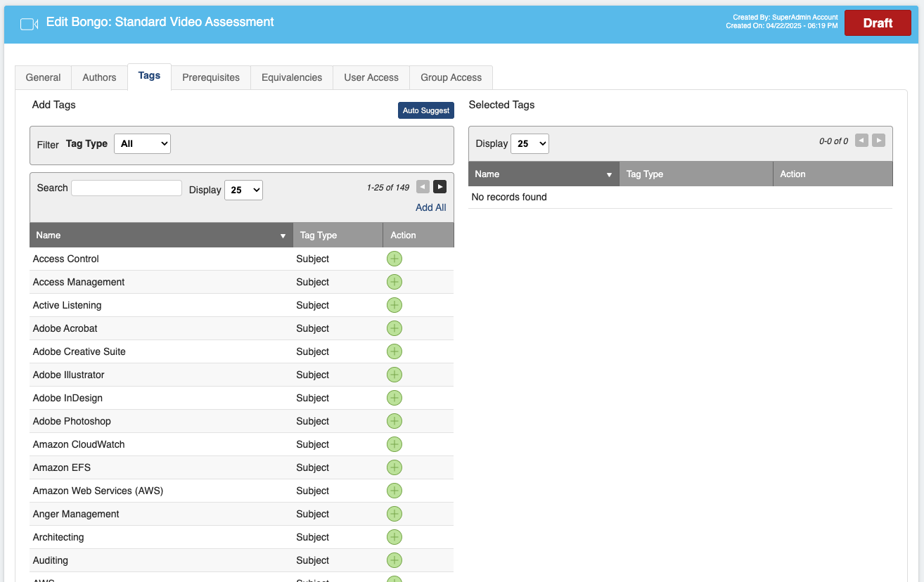924x582 pixels.
Task: Add the Architecting tag
Action: (x=394, y=537)
